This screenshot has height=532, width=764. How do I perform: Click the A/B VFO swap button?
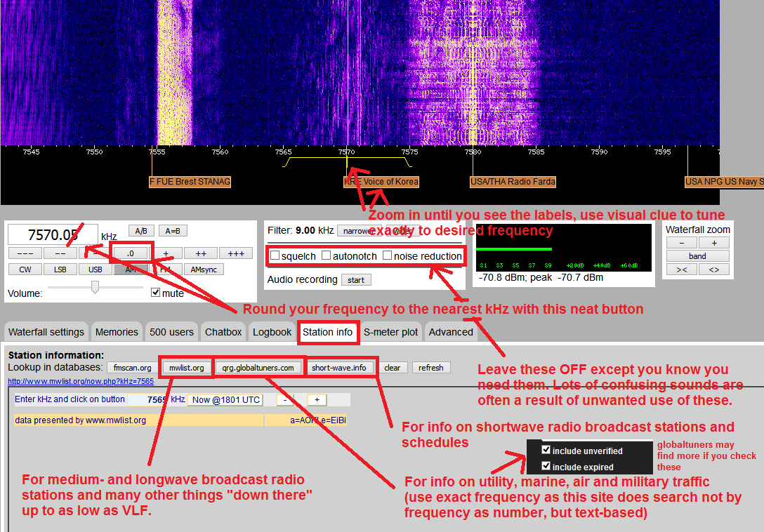[x=141, y=231]
